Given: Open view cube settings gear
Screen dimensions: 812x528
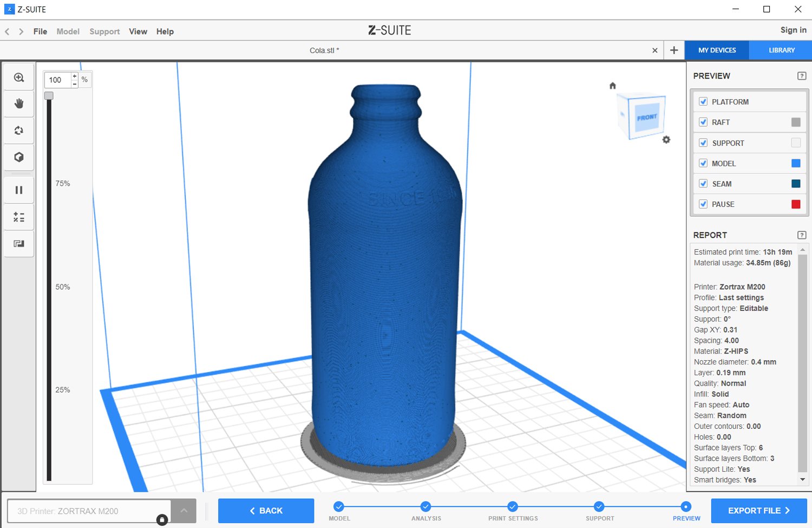Looking at the screenshot, I should click(x=666, y=140).
